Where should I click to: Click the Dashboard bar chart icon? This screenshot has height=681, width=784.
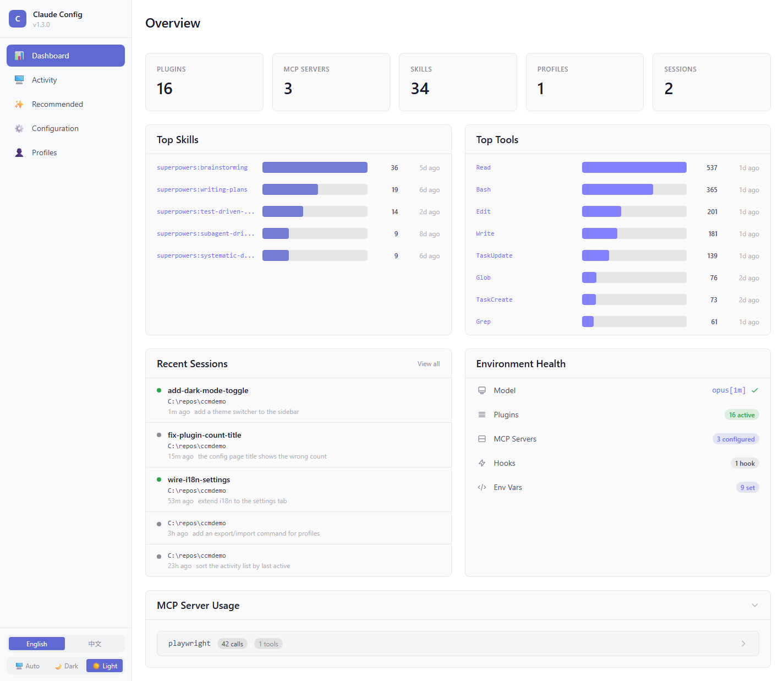(19, 56)
